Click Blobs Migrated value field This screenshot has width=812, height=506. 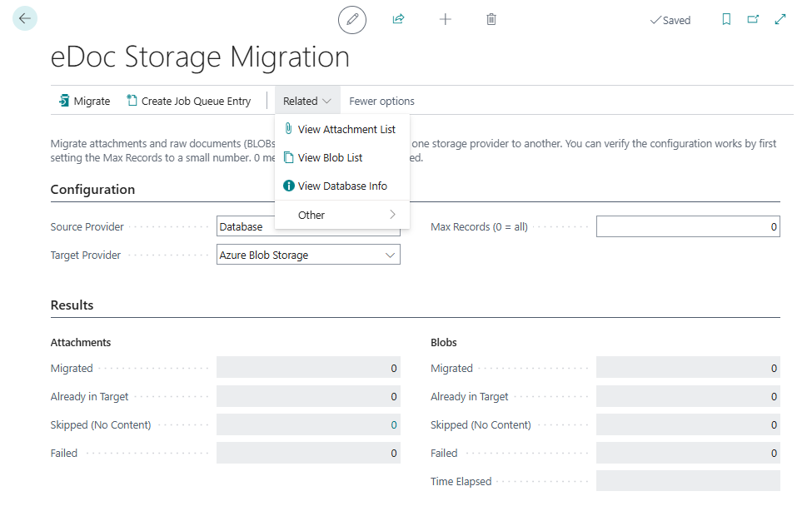688,368
